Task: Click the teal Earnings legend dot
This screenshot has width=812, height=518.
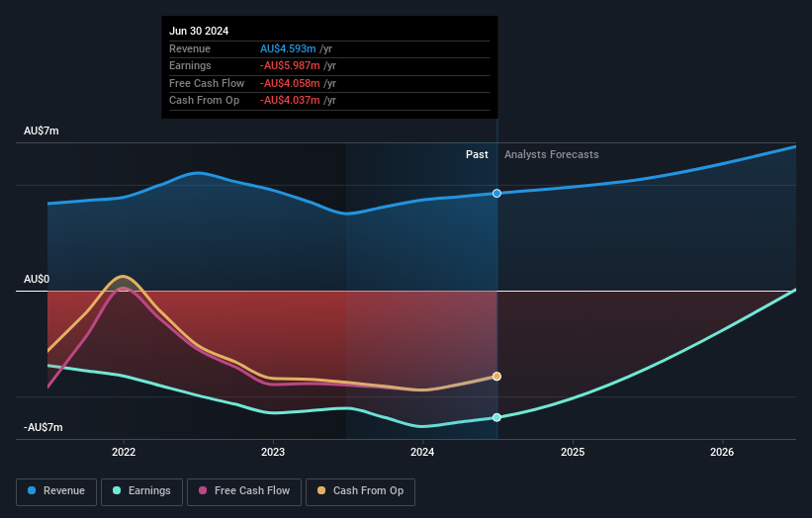Action: (x=117, y=490)
